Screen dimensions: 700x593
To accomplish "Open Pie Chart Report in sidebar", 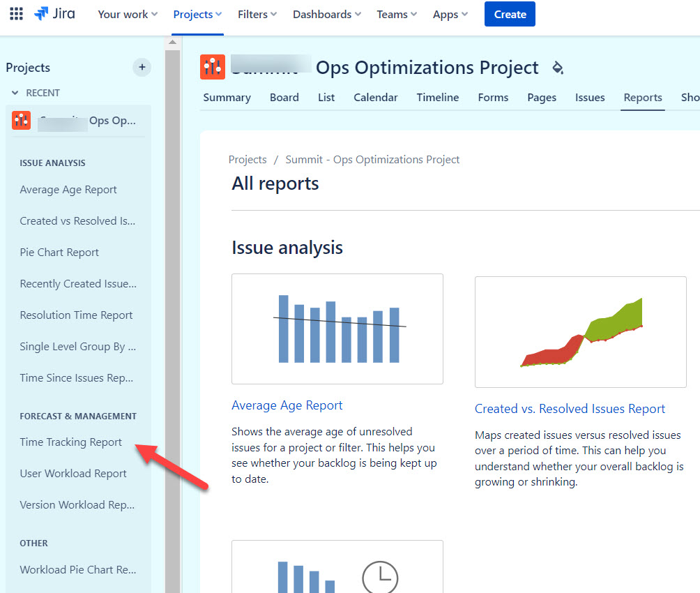I will click(59, 253).
